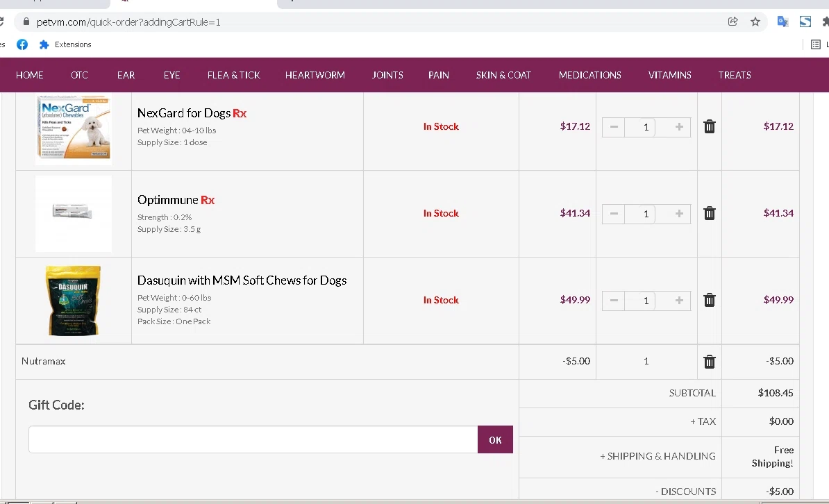Delete Dasuquin Soft Chews trash icon
The image size is (829, 504).
click(710, 300)
